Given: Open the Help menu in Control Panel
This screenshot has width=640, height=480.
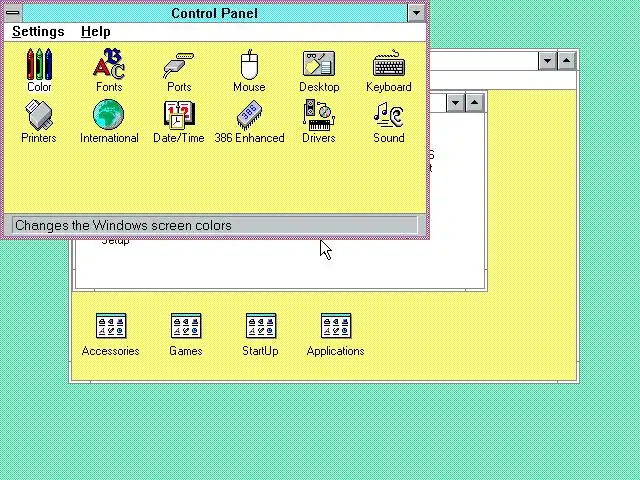Looking at the screenshot, I should (96, 31).
